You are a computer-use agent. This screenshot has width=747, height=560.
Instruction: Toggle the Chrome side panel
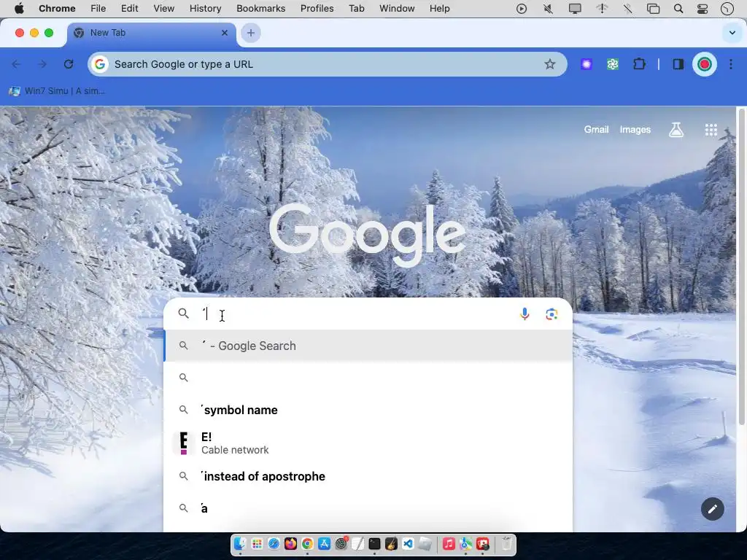point(678,64)
